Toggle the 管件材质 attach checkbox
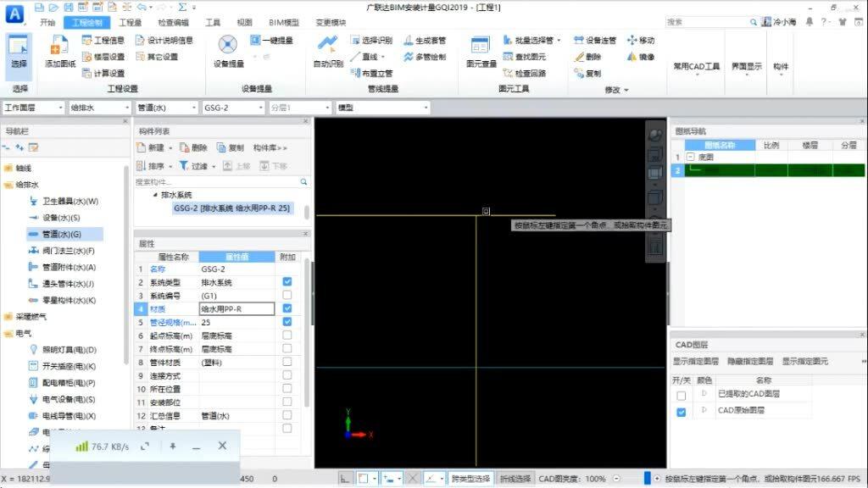 click(x=287, y=361)
